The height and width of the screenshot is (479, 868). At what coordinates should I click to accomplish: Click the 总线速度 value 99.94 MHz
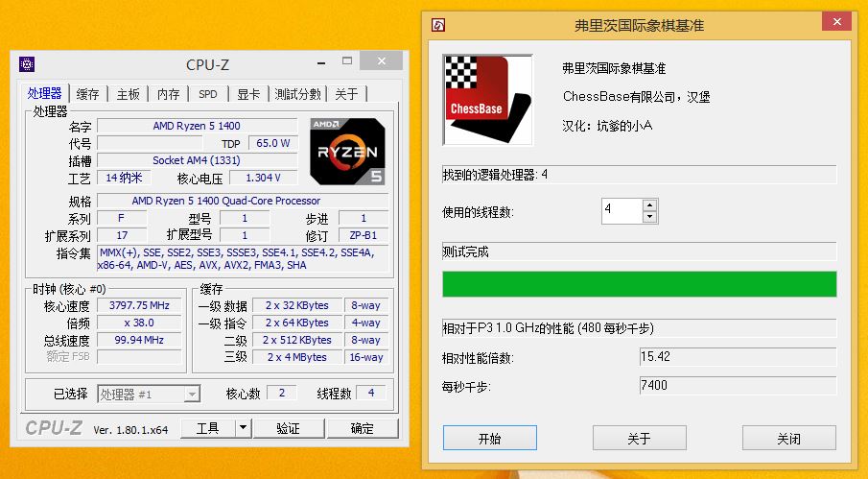(x=139, y=340)
